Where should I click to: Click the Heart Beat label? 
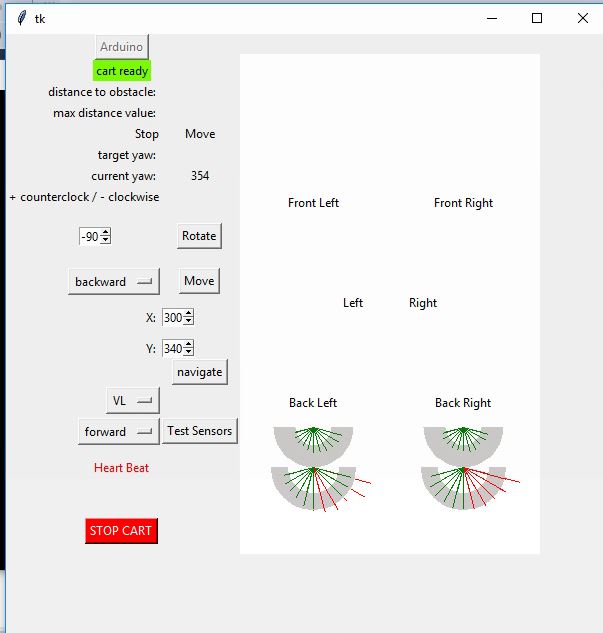click(x=121, y=467)
